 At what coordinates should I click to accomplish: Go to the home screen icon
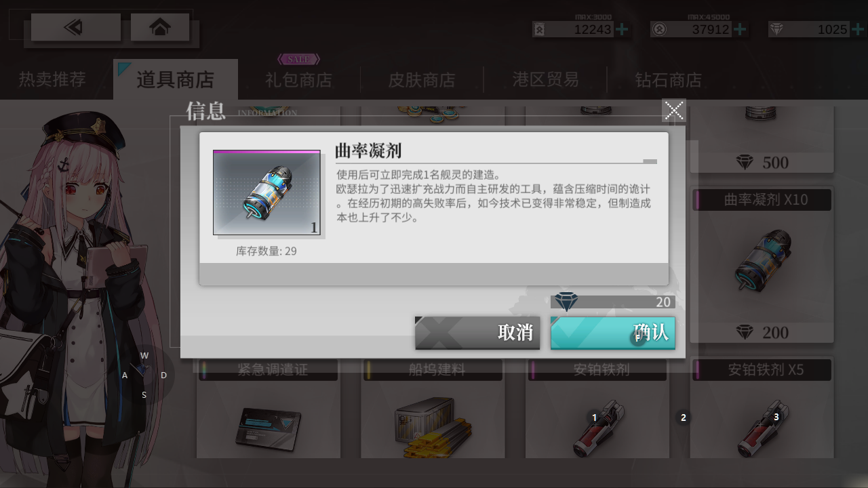pos(160,27)
